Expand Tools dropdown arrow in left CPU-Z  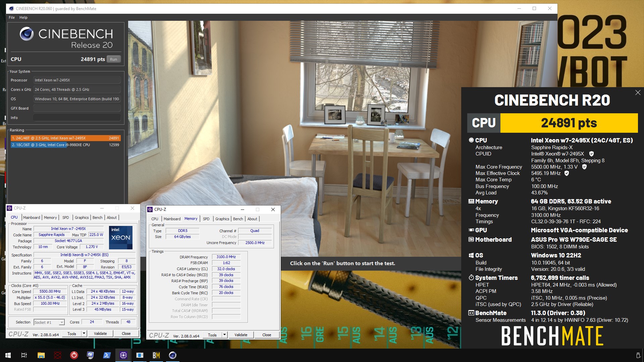pyautogui.click(x=84, y=334)
